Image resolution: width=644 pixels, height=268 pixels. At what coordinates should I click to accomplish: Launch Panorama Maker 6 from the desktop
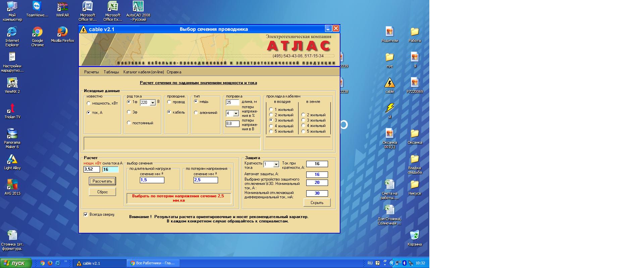click(x=12, y=138)
